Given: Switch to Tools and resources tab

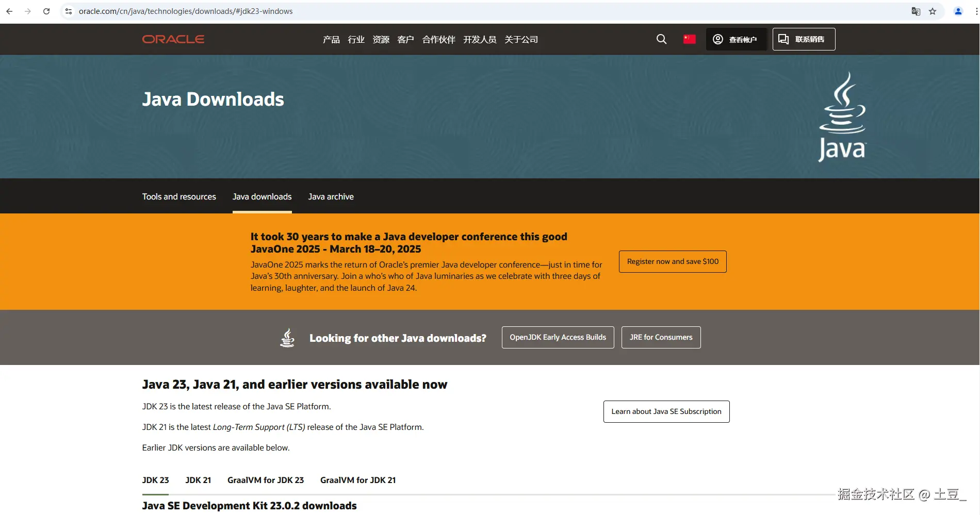Looking at the screenshot, I should [x=179, y=196].
